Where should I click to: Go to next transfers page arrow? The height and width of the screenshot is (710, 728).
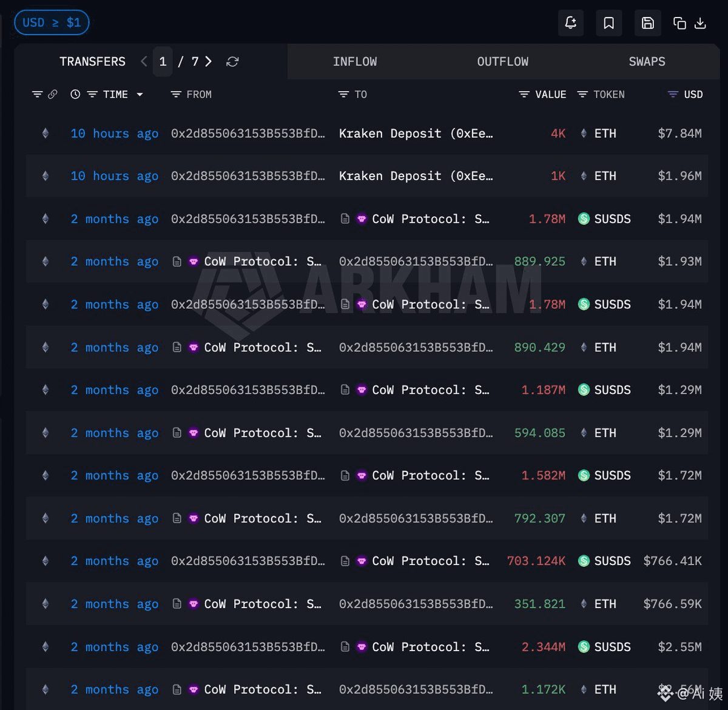pos(208,61)
